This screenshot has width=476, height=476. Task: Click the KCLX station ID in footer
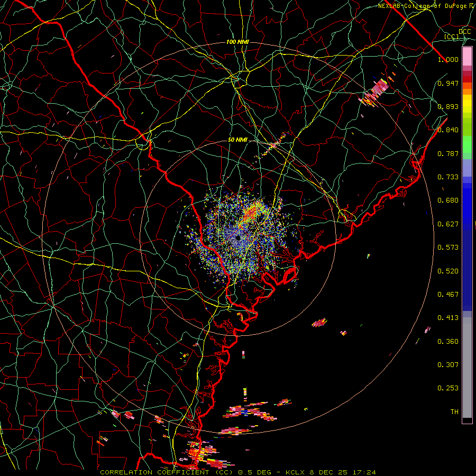(295, 472)
